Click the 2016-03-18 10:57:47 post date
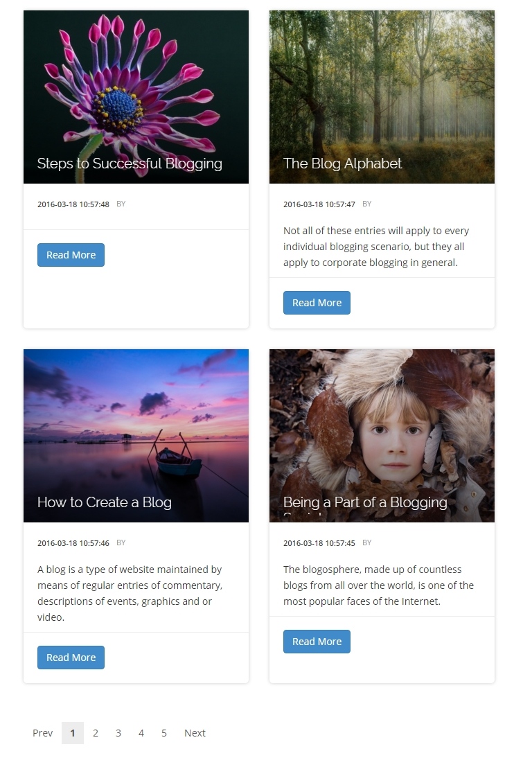This screenshot has height=776, width=532. [319, 204]
